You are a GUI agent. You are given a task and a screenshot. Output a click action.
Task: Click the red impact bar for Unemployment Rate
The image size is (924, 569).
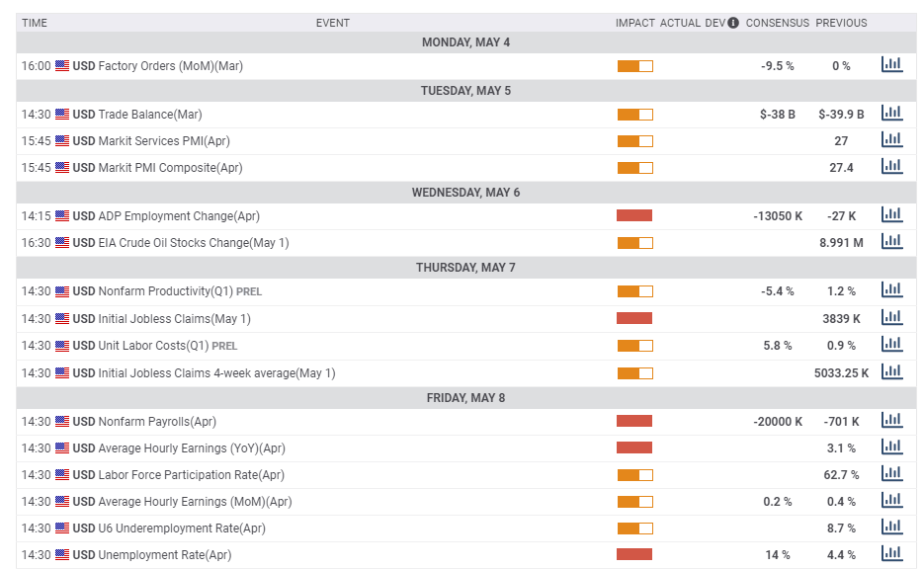(x=634, y=555)
